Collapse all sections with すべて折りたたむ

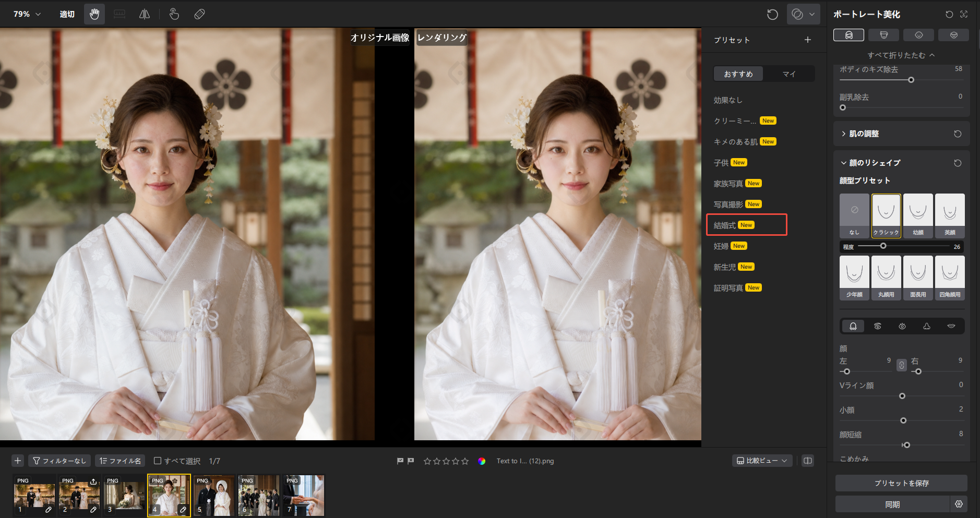[x=901, y=55]
